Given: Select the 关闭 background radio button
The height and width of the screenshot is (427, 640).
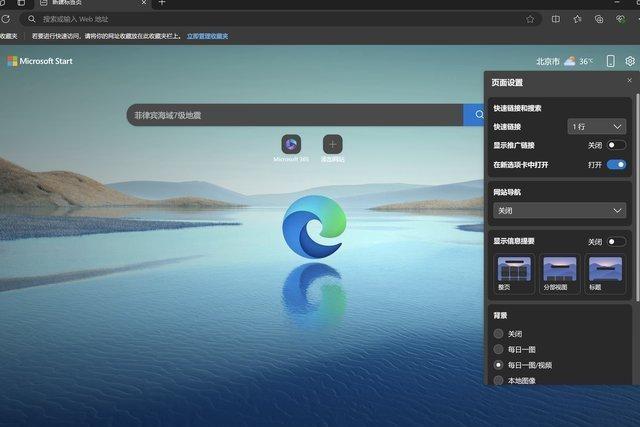Looking at the screenshot, I should tap(498, 334).
